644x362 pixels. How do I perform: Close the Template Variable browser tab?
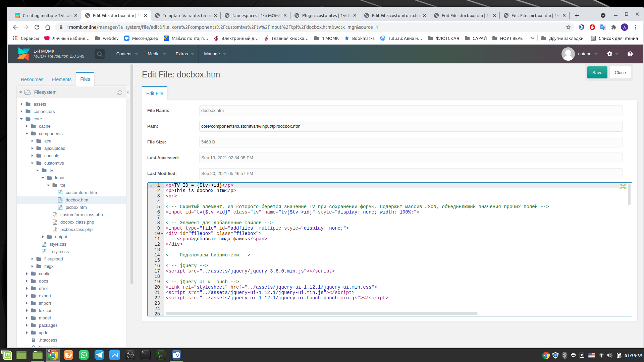(x=215, y=15)
